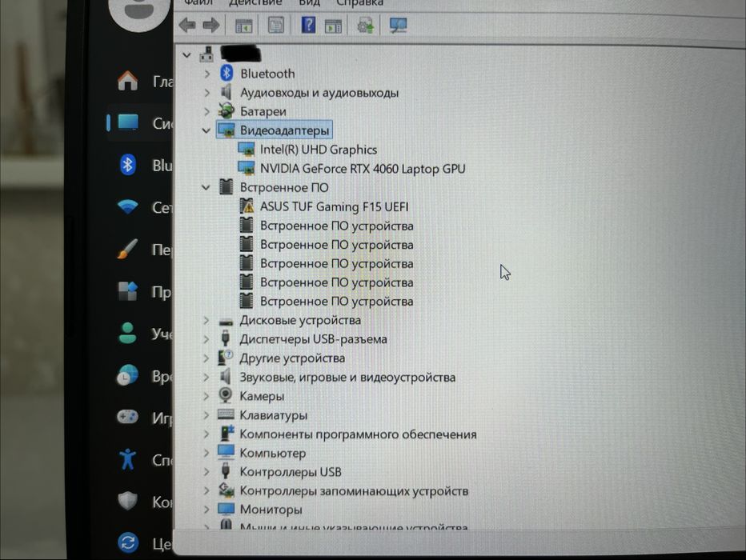Open the Справка menu
This screenshot has width=746, height=560.
pos(359,3)
